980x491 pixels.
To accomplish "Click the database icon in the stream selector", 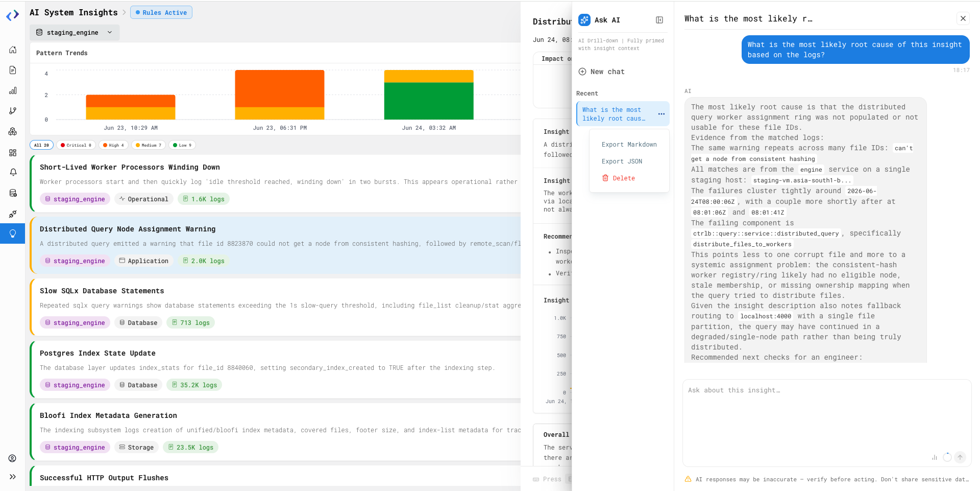I will click(x=39, y=32).
